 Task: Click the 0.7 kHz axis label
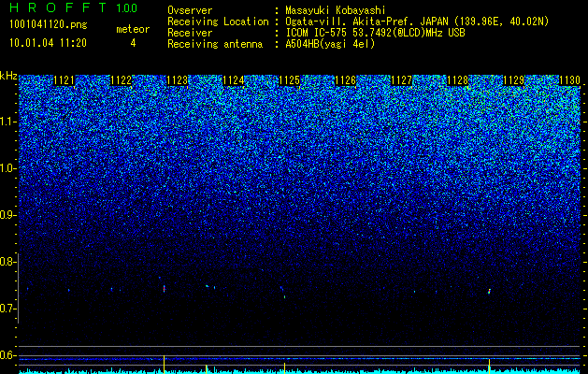coord(8,309)
